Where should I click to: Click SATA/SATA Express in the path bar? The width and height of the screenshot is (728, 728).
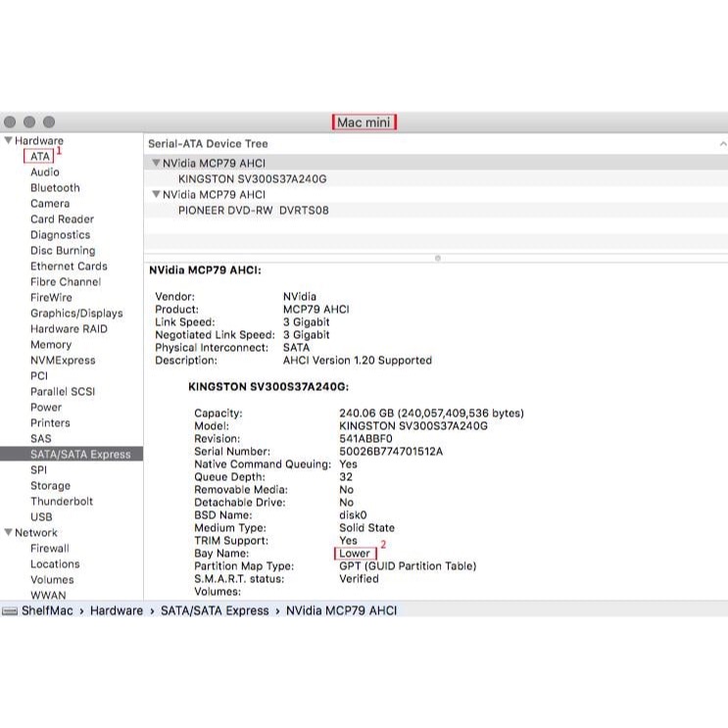(x=215, y=611)
